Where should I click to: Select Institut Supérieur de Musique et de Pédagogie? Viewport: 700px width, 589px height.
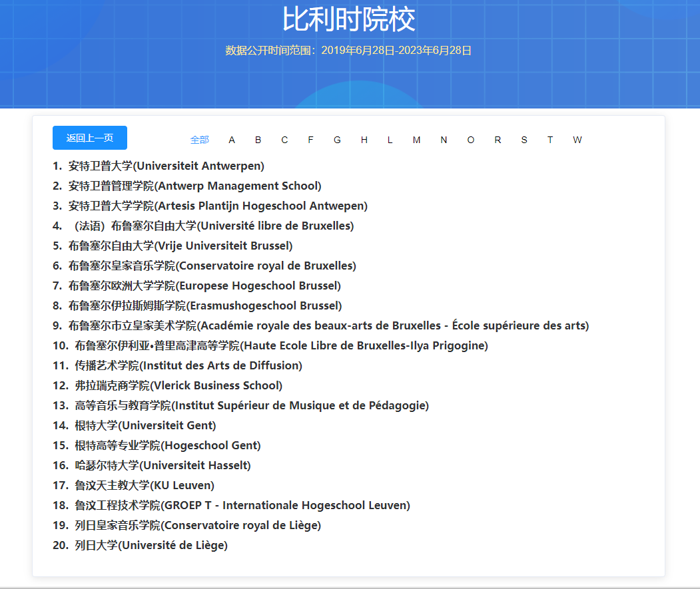click(240, 405)
